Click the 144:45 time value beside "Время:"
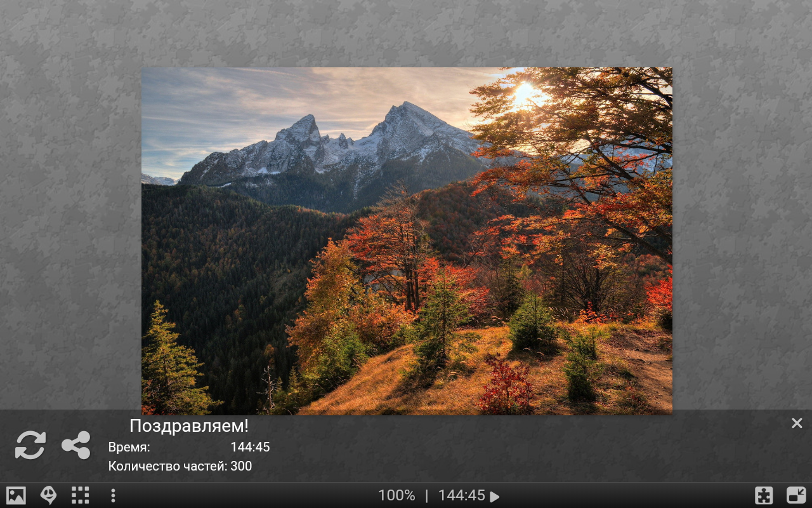The height and width of the screenshot is (508, 812). click(x=250, y=447)
